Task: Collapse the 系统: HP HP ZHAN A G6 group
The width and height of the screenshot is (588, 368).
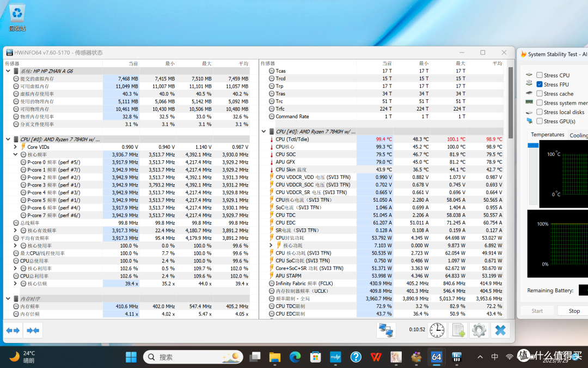Action: tap(8, 71)
